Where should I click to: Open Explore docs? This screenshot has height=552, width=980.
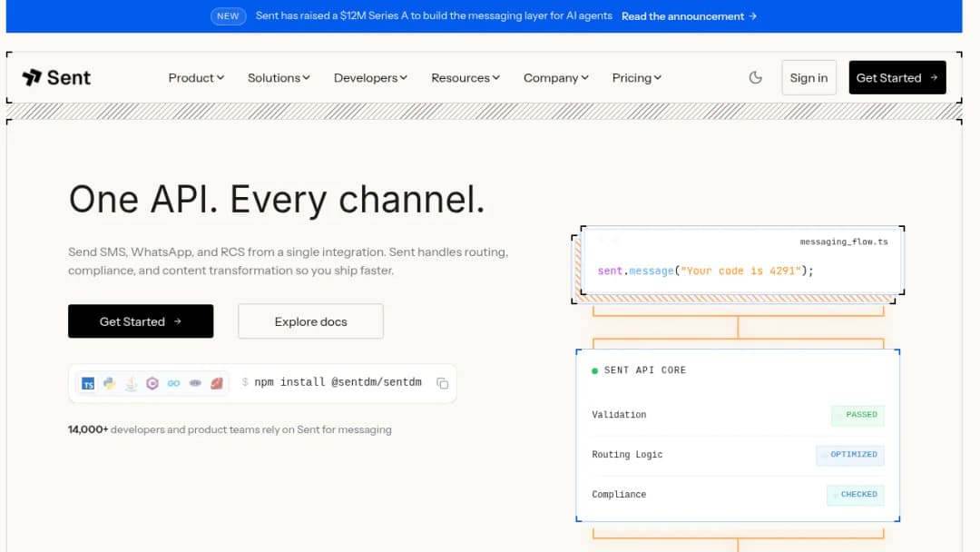tap(310, 321)
